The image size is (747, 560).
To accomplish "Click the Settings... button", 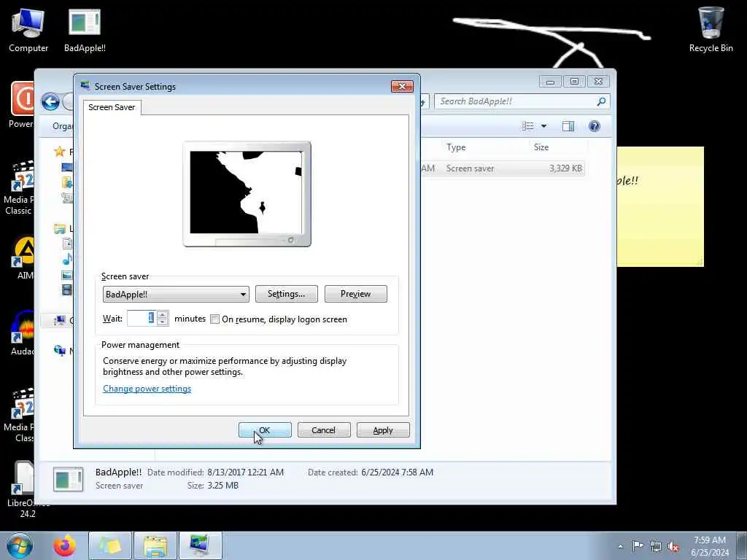I will (286, 294).
